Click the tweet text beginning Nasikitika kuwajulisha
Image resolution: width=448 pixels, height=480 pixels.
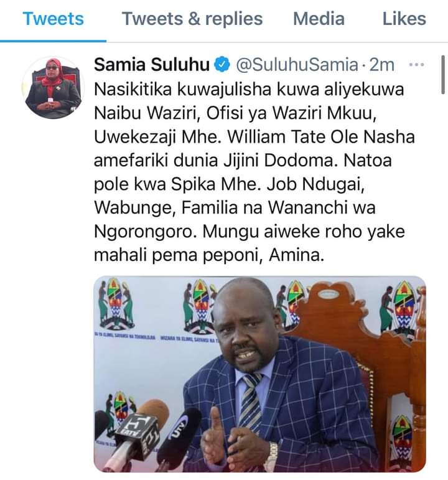click(x=254, y=172)
